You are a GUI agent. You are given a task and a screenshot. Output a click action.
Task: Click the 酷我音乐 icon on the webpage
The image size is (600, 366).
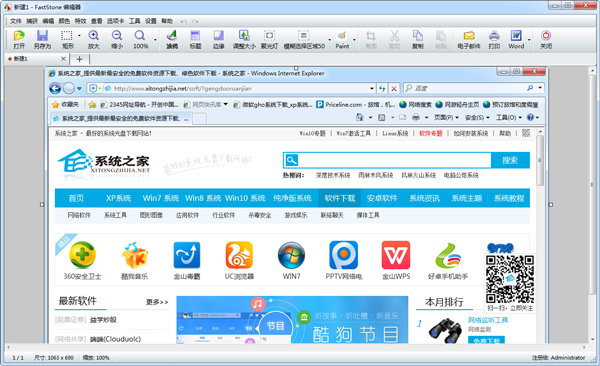pos(134,255)
